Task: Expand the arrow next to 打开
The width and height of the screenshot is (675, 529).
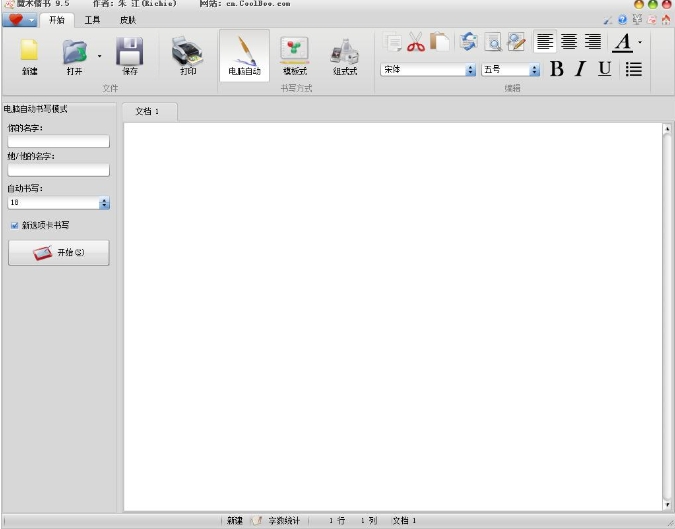Action: click(x=99, y=56)
